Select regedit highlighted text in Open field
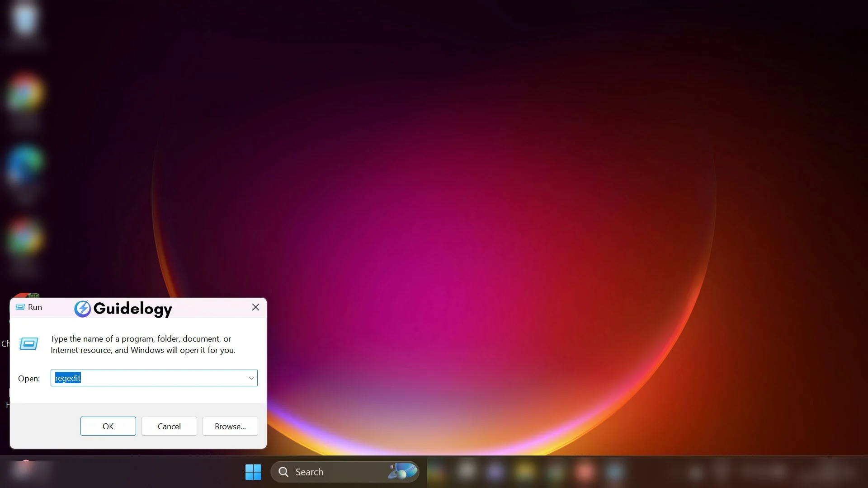This screenshot has width=868, height=488. click(67, 378)
